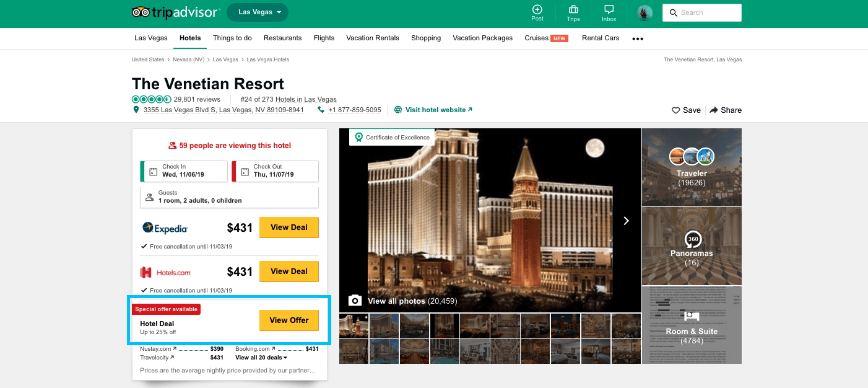Click the Expedia logo
Viewport: 868px width, 388px height.
coord(165,228)
